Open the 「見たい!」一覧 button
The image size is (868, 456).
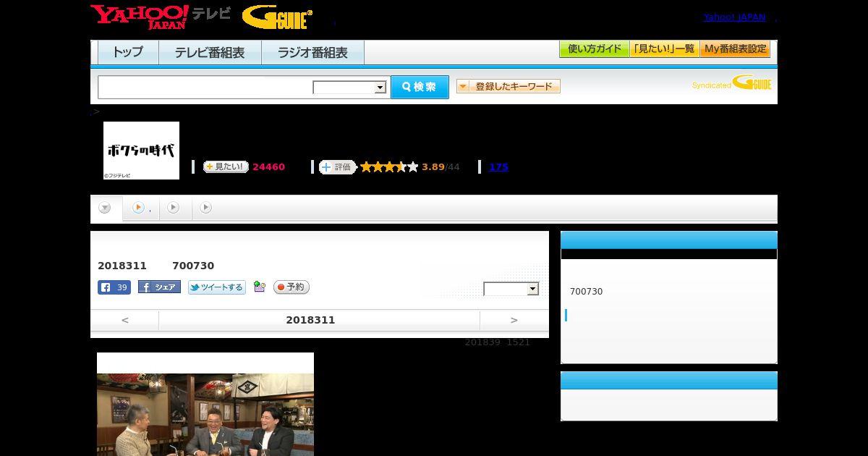[665, 49]
